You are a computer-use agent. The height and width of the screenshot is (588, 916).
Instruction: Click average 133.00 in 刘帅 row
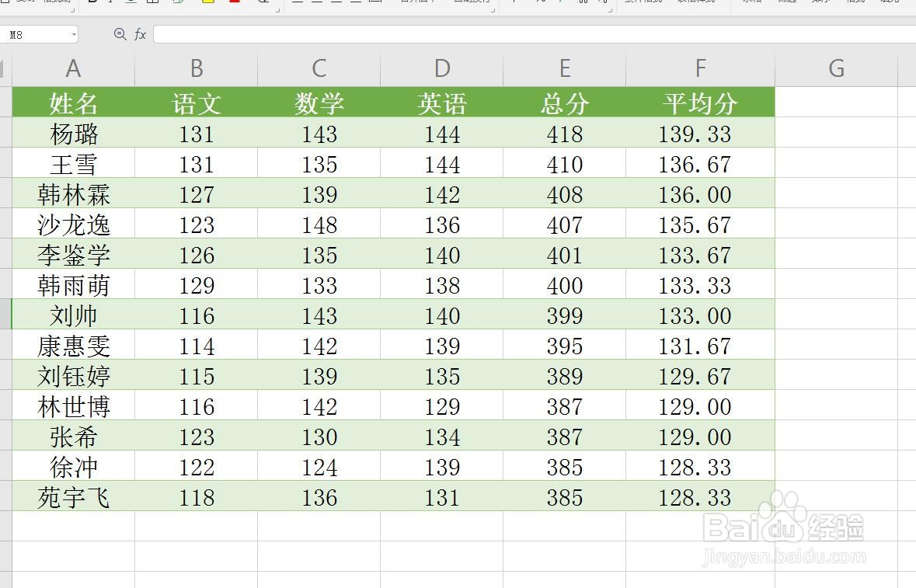[701, 315]
